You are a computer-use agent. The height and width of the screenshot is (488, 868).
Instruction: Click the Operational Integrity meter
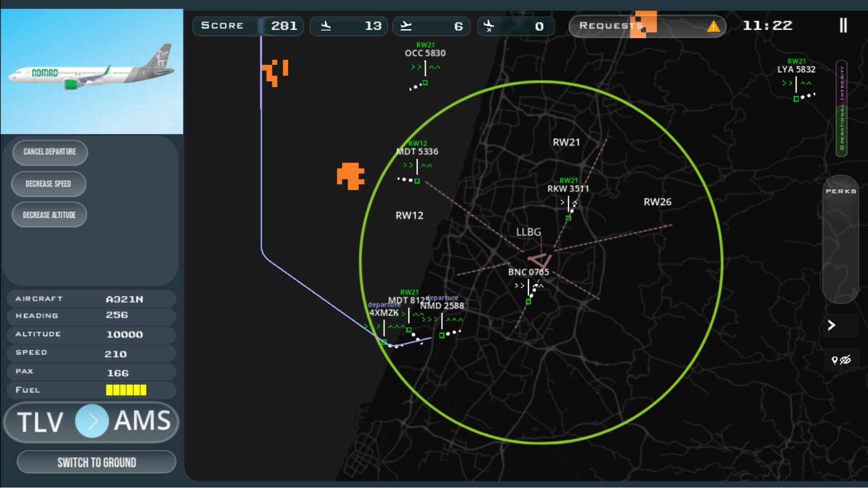coord(841,108)
